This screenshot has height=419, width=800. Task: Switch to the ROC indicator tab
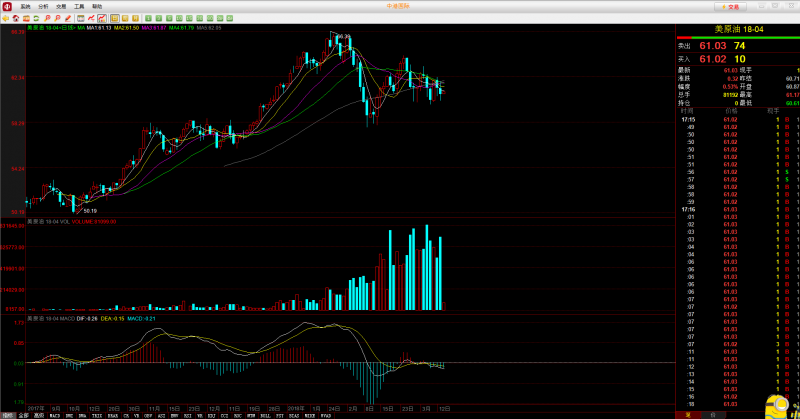click(238, 415)
